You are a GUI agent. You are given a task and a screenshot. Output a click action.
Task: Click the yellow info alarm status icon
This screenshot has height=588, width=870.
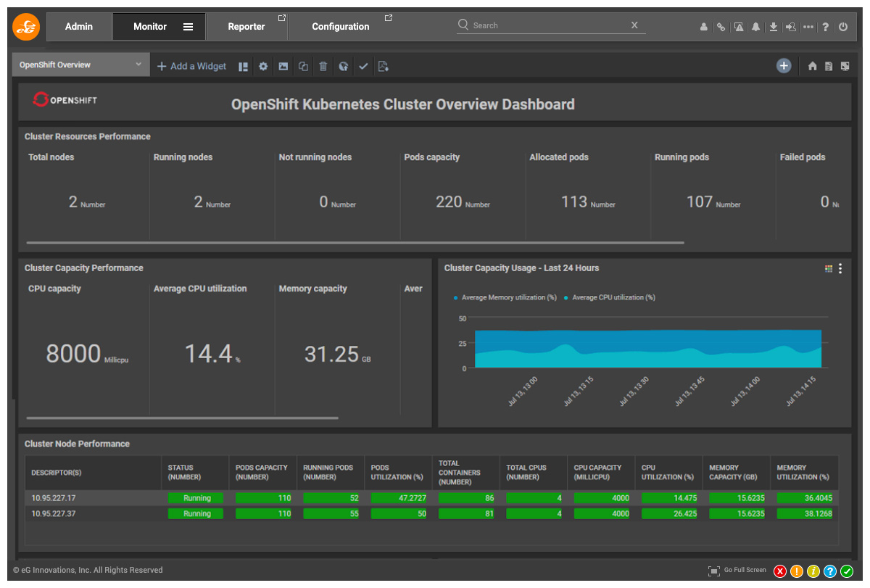pyautogui.click(x=813, y=571)
